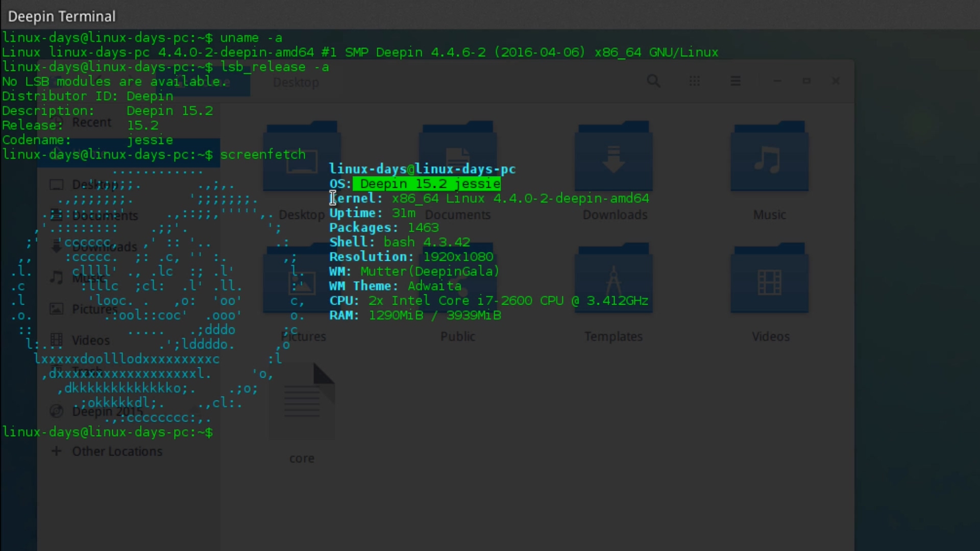Viewport: 980px width, 551px height.
Task: Click the Deepin Terminal title bar
Action: click(62, 16)
